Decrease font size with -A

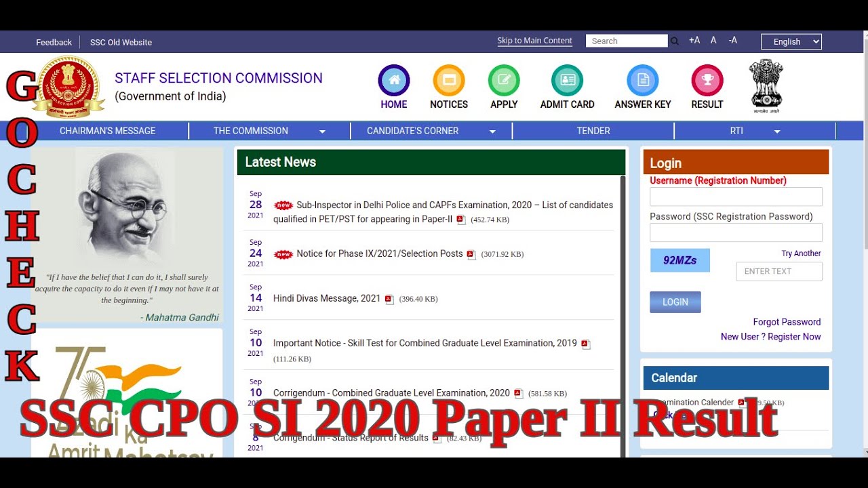click(x=733, y=41)
